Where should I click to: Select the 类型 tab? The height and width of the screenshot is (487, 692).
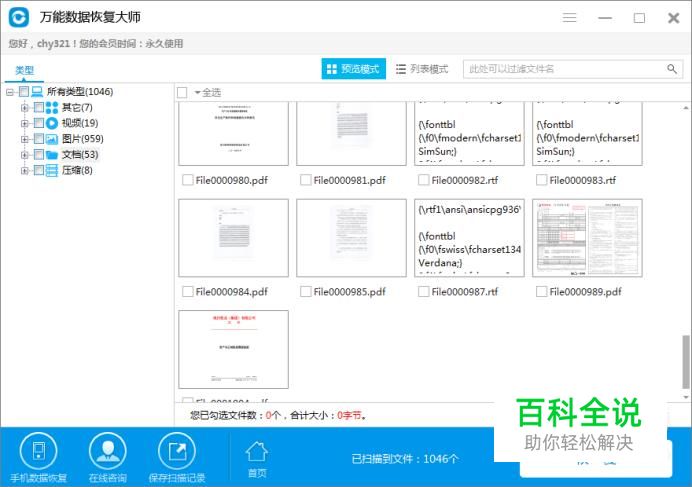24,70
